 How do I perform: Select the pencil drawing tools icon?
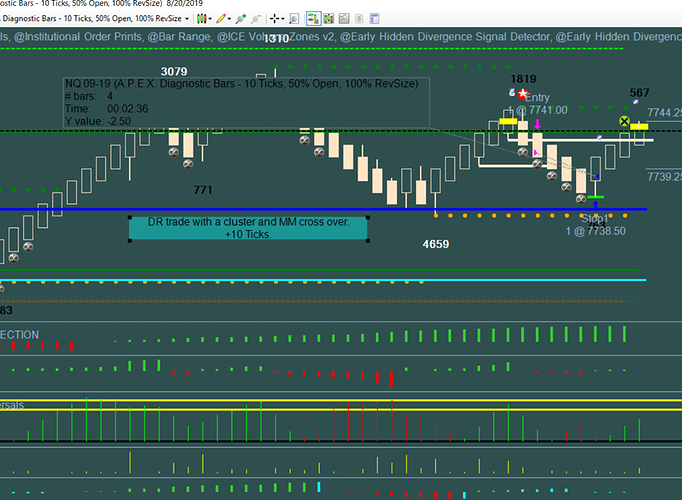click(221, 19)
